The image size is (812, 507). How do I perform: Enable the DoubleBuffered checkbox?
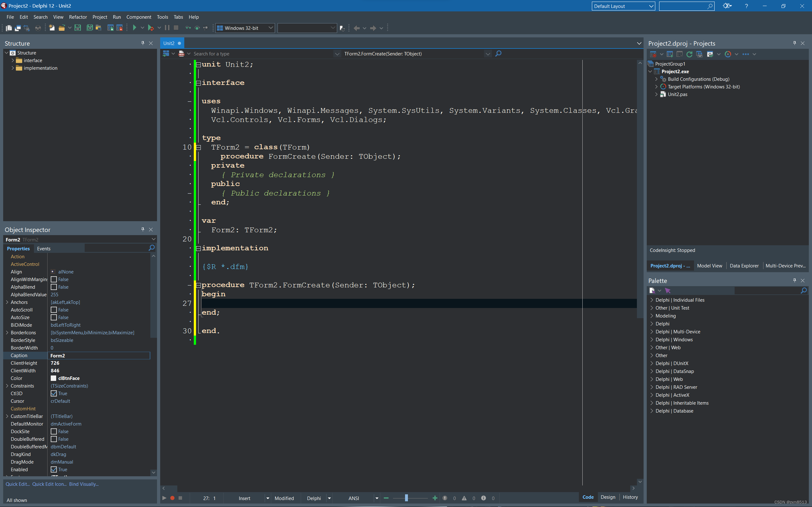click(x=54, y=439)
